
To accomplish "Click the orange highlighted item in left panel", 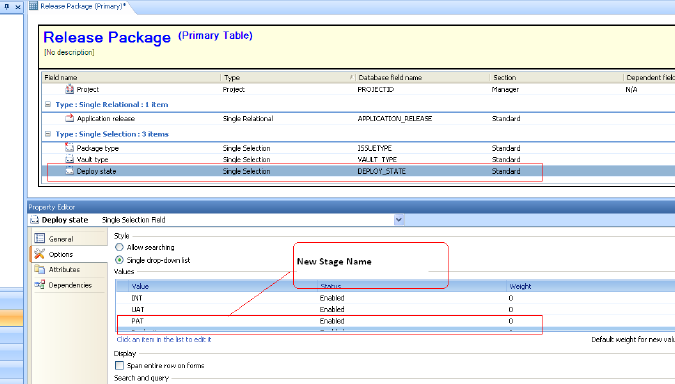I will (x=12, y=318).
